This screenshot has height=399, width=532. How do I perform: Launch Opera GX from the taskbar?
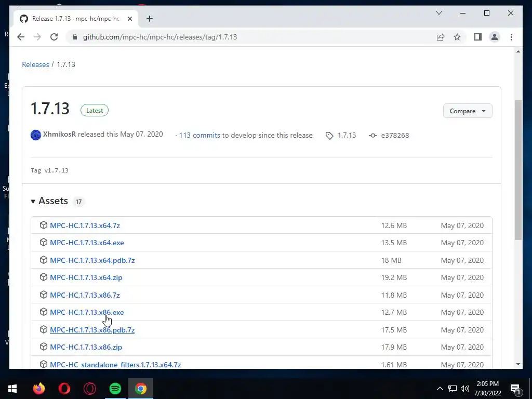tap(89, 389)
